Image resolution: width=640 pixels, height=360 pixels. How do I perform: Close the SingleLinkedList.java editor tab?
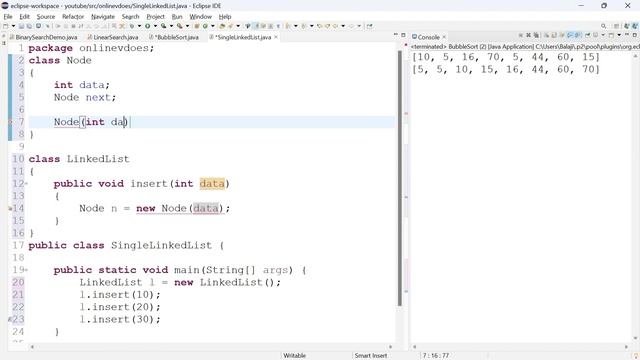(276, 37)
